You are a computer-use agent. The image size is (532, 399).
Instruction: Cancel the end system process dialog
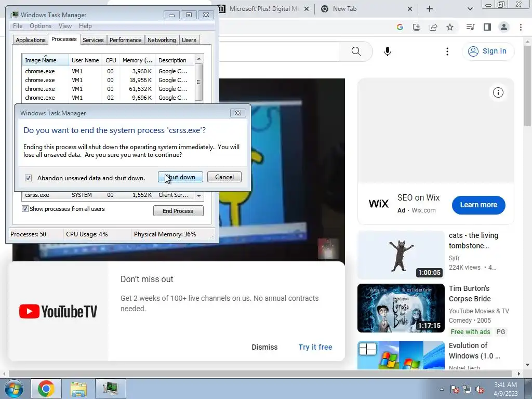(x=224, y=177)
